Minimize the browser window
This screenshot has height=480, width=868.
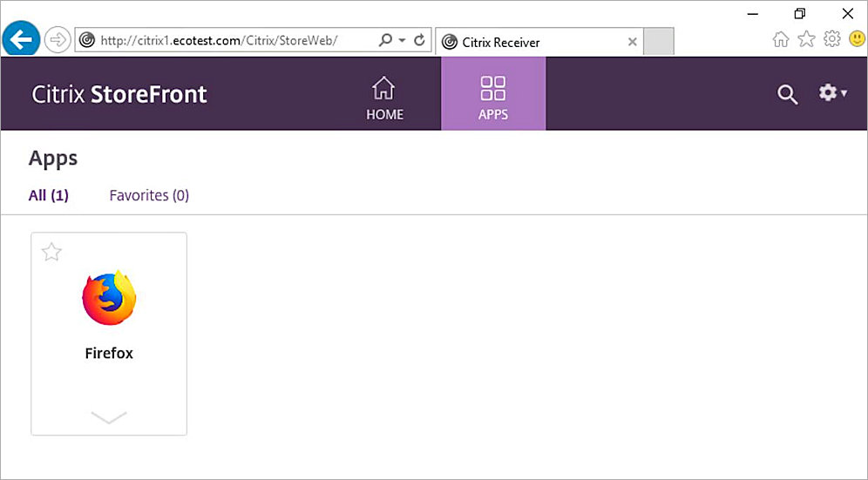752,14
